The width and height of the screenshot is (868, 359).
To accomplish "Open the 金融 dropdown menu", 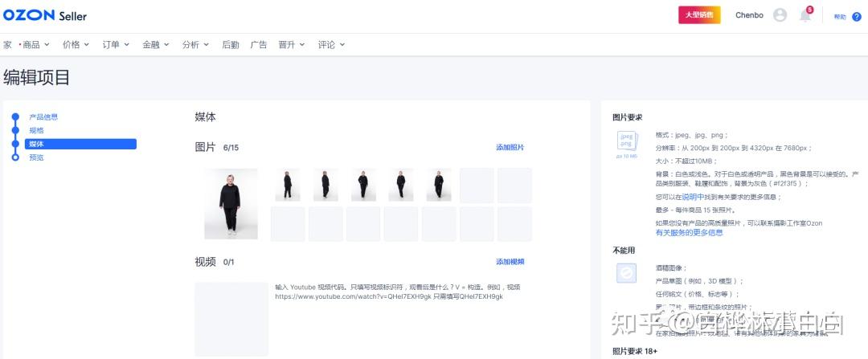I will (x=156, y=45).
